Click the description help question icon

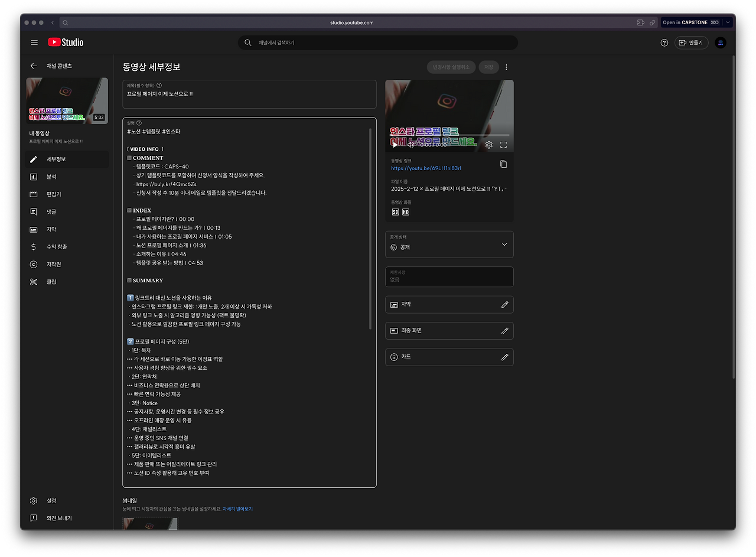[139, 123]
